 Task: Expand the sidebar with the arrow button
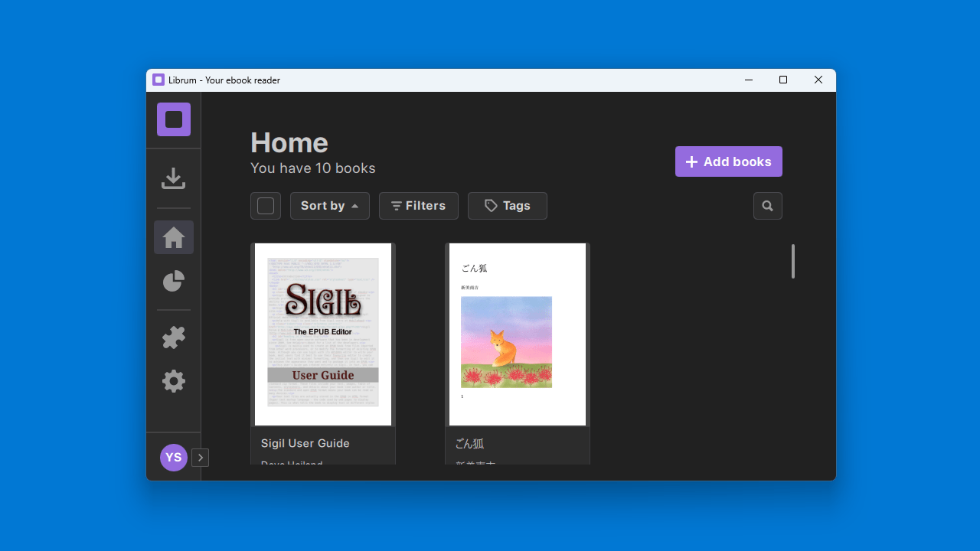tap(200, 458)
